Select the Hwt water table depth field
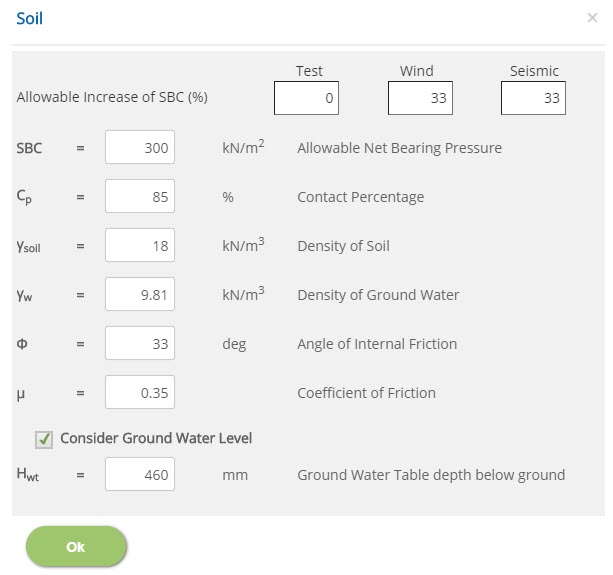613x575 pixels. coord(140,474)
